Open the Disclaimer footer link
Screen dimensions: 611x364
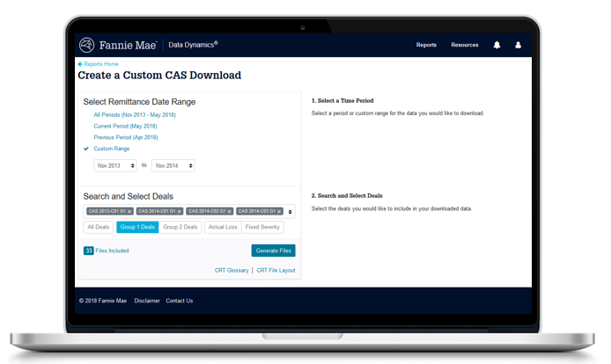(x=147, y=301)
